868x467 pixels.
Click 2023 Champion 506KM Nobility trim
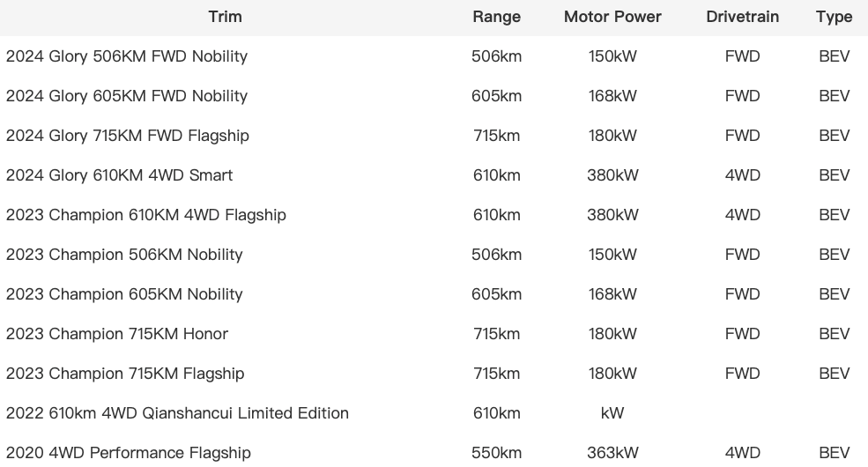coord(124,255)
